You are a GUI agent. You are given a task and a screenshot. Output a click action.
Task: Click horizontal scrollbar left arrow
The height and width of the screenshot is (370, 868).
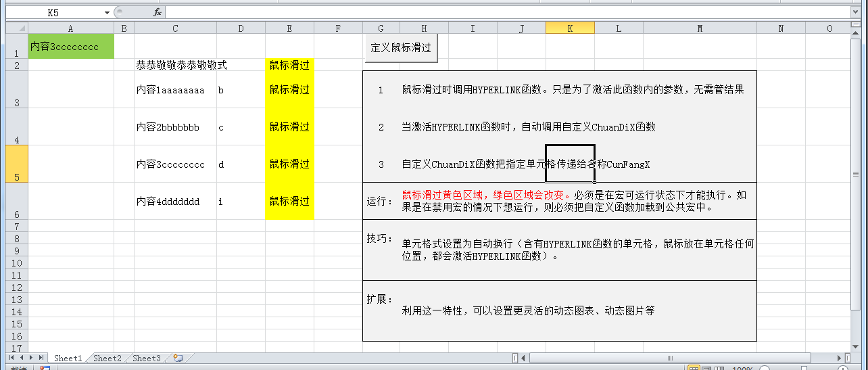click(x=523, y=358)
